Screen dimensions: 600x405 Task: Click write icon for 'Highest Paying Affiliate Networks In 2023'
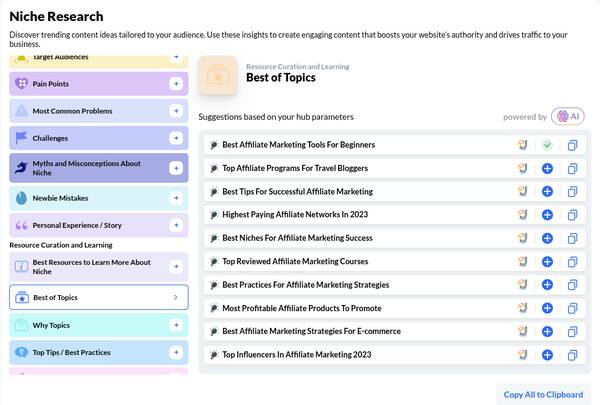click(521, 215)
